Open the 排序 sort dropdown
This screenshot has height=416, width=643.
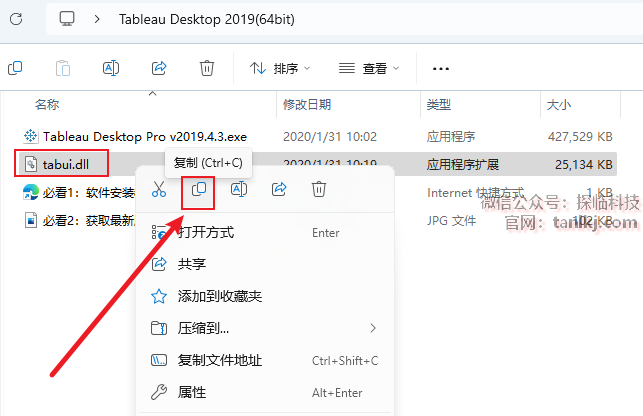280,69
